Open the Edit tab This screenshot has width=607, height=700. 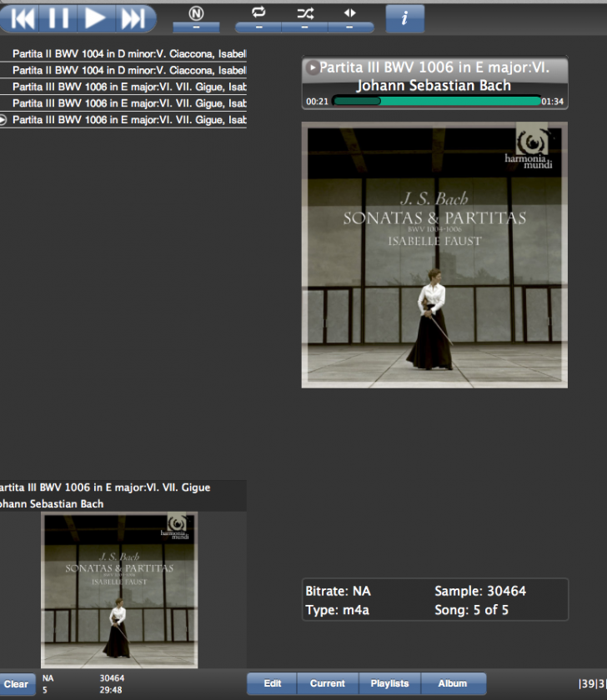[272, 683]
